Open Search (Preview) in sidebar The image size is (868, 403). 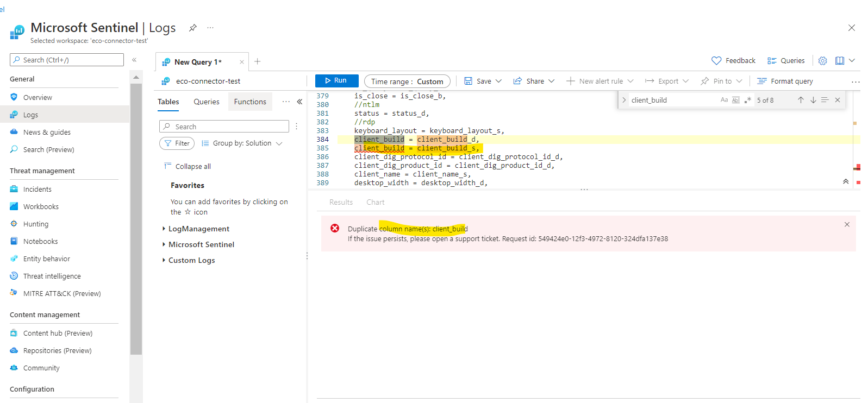pos(48,149)
